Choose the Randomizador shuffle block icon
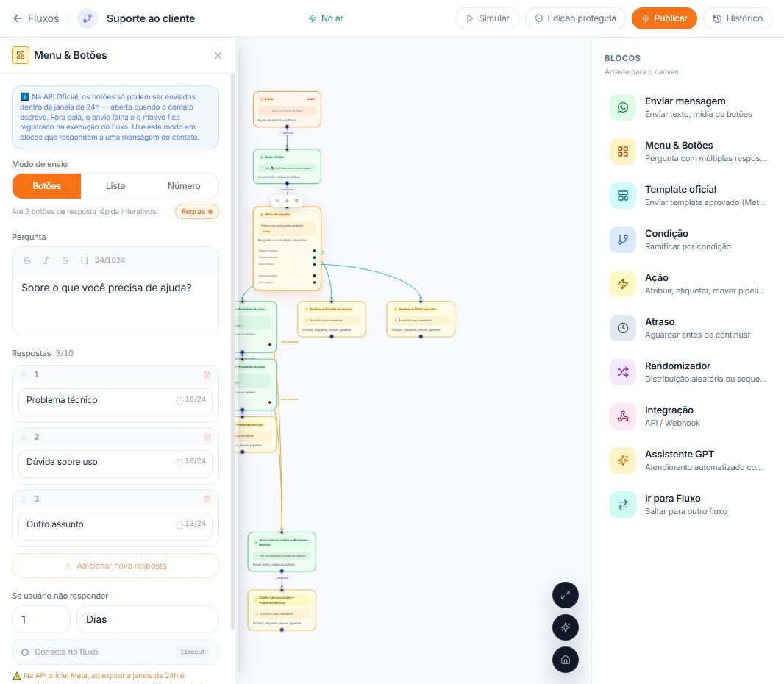Screen dimensions: 784x684 [623, 372]
